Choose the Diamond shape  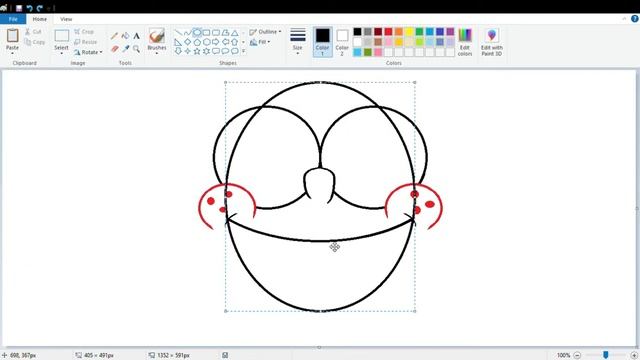pyautogui.click(x=187, y=42)
